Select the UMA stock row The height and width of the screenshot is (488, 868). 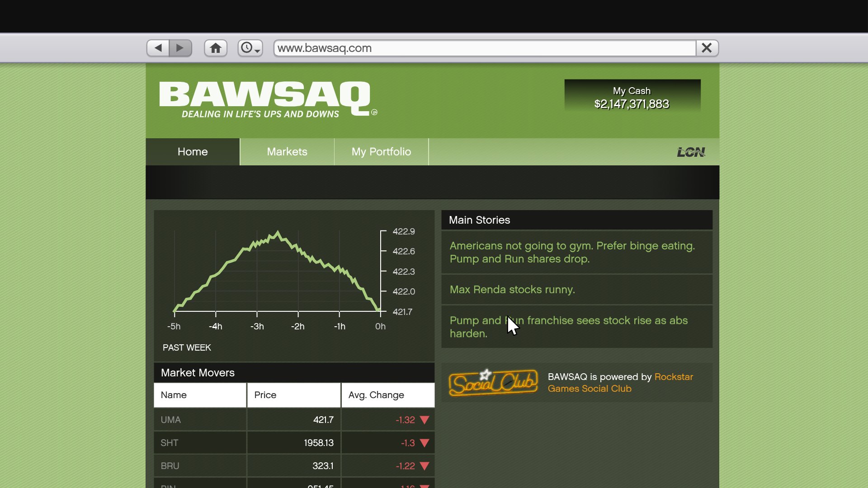[x=294, y=420]
